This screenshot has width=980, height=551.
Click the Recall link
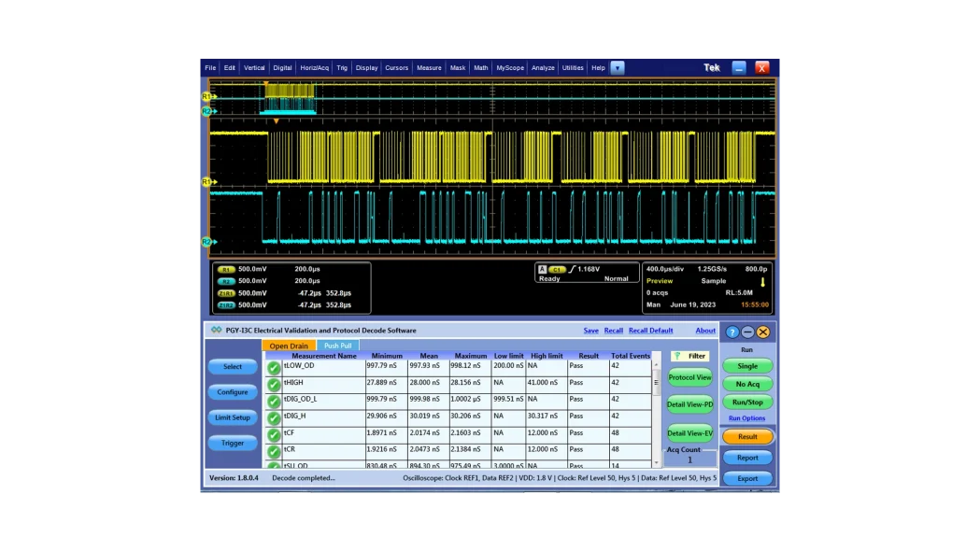613,331
